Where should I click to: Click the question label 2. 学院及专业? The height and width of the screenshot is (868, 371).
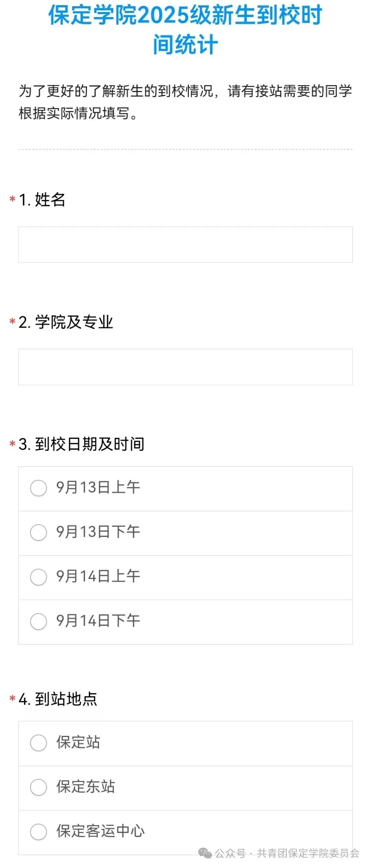coord(66,322)
